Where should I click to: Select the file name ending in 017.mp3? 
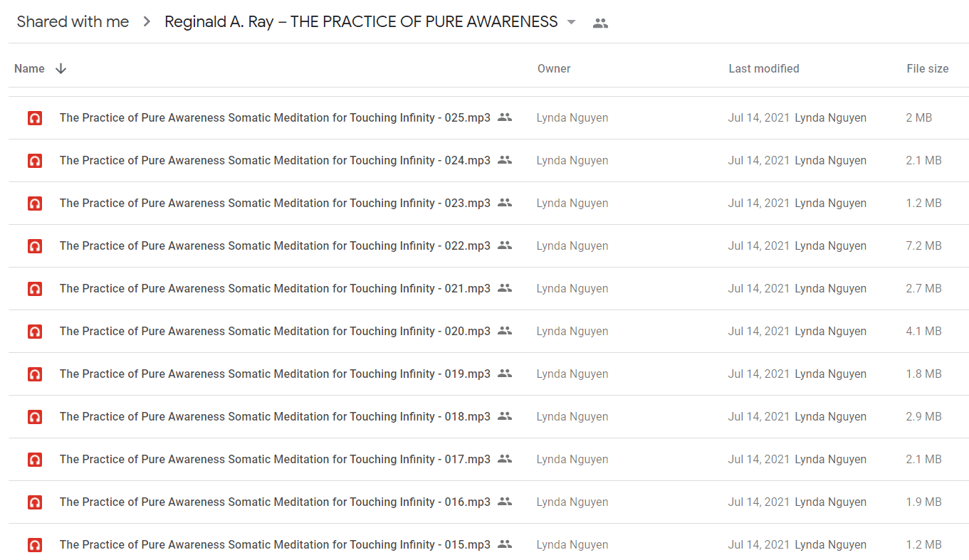point(275,460)
